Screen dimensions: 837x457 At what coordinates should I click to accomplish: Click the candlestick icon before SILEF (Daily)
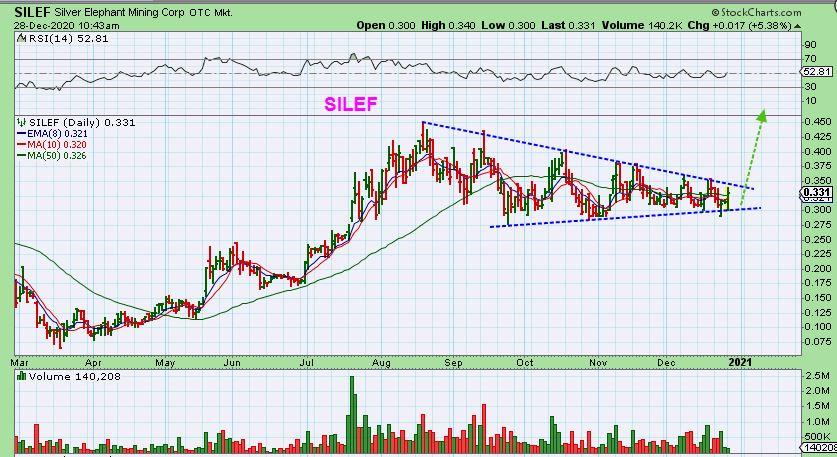[x=22, y=122]
